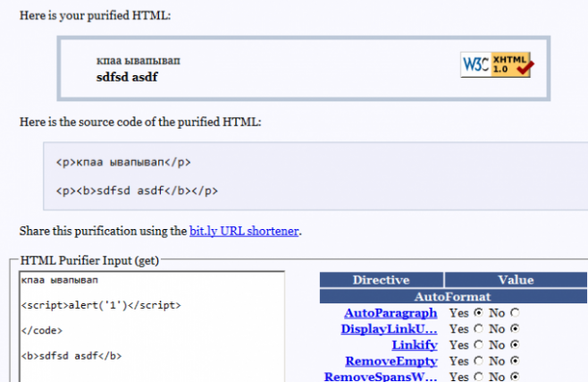The image size is (588, 382).
Task: Click the bold 'sdfsd asdf' purified output
Action: pos(127,77)
